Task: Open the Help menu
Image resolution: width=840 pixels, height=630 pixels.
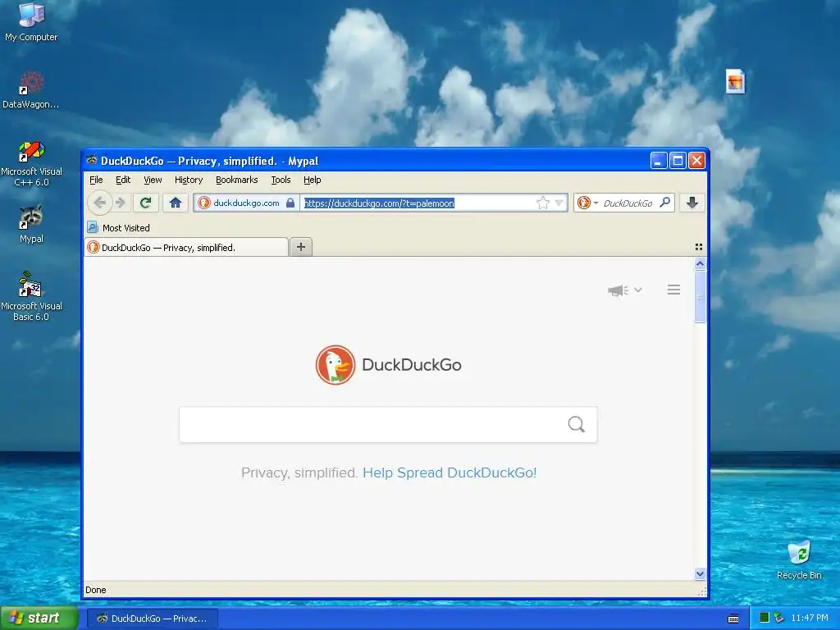Action: pos(313,180)
